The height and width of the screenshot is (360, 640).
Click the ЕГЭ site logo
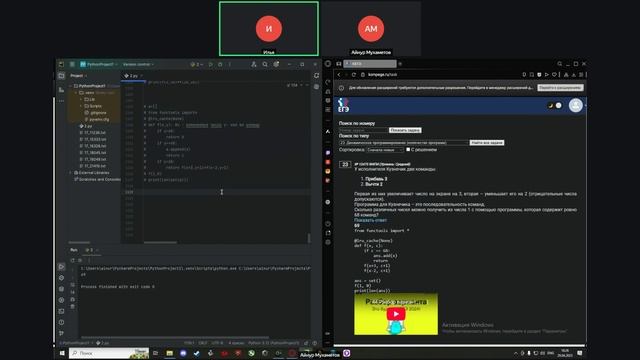click(343, 105)
